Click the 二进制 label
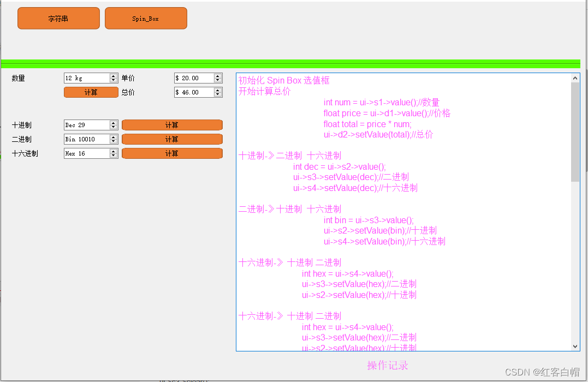Viewport: 588px width, 382px height. point(22,140)
